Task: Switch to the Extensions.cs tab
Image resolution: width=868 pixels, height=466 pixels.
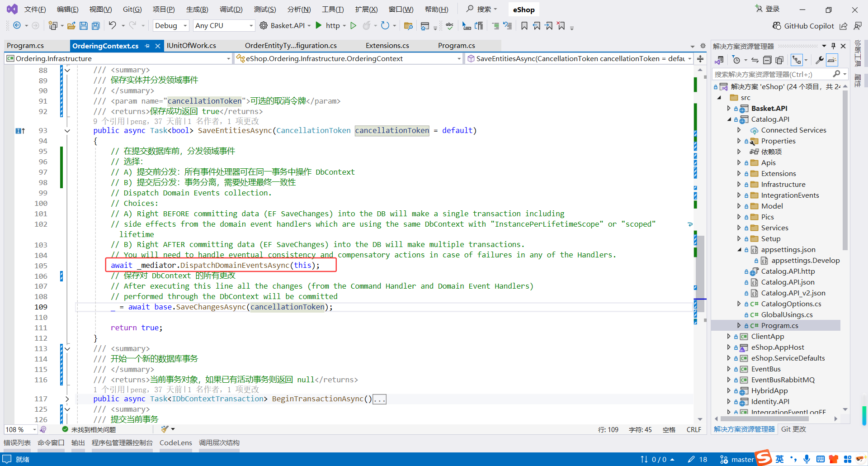Action: 387,45
